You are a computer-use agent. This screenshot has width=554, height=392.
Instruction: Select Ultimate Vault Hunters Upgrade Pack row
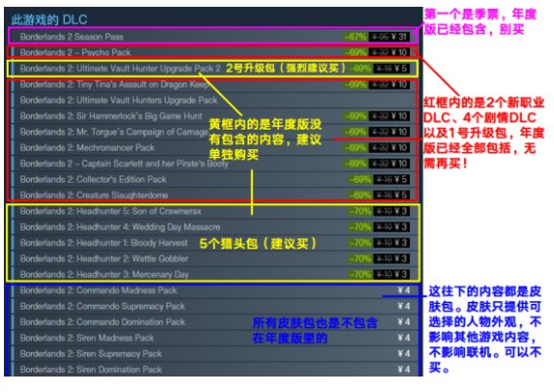[x=214, y=101]
